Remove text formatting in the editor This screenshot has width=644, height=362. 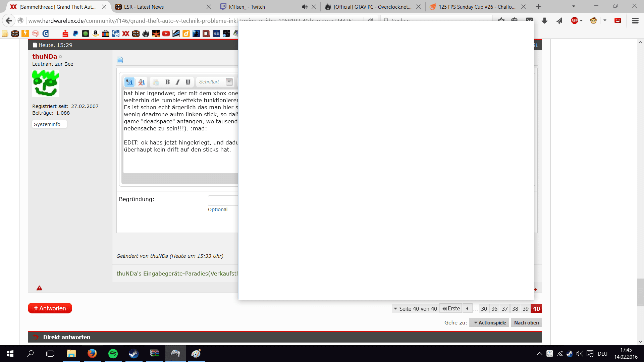point(142,82)
